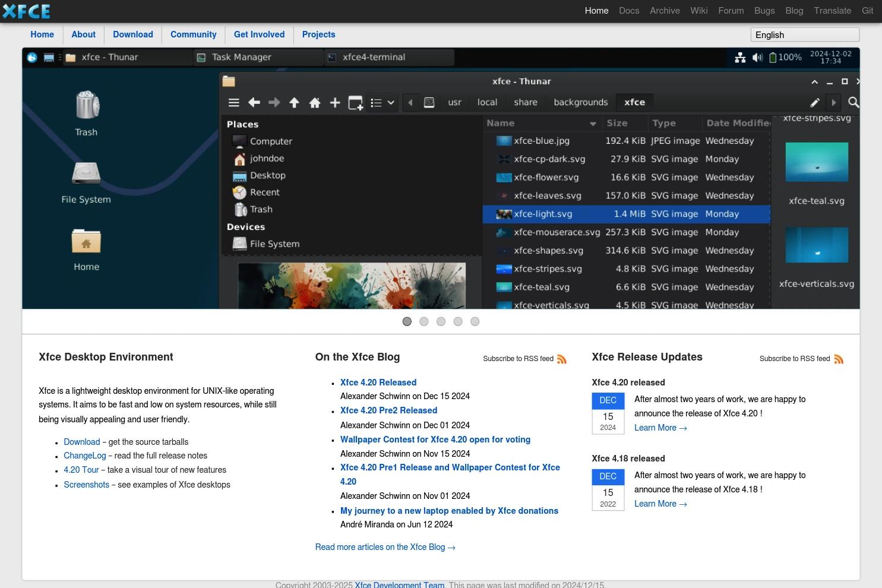
Task: Open the Xfce 4.20 Released blog post
Action: click(378, 382)
